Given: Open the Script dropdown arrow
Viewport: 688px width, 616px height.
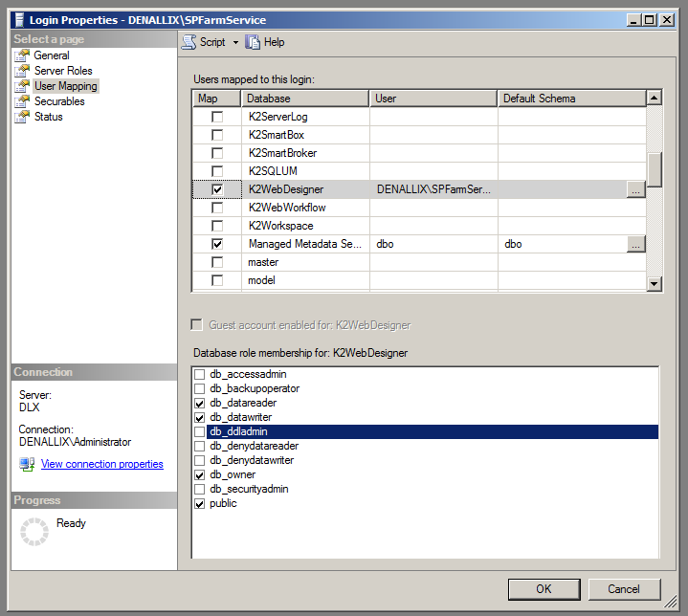Looking at the screenshot, I should pyautogui.click(x=235, y=42).
